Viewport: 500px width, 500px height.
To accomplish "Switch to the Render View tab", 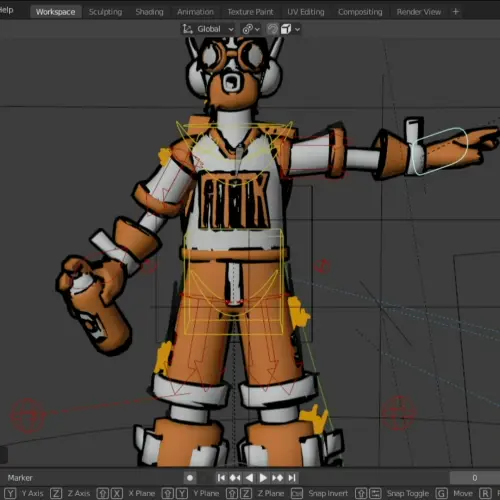I will [419, 12].
